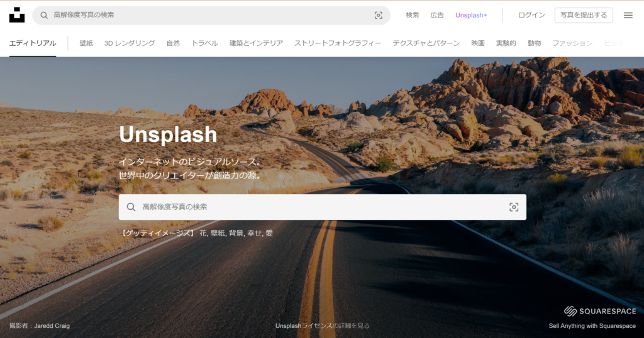Open the hamburger menu icon
This screenshot has width=644, height=338.
click(x=628, y=15)
